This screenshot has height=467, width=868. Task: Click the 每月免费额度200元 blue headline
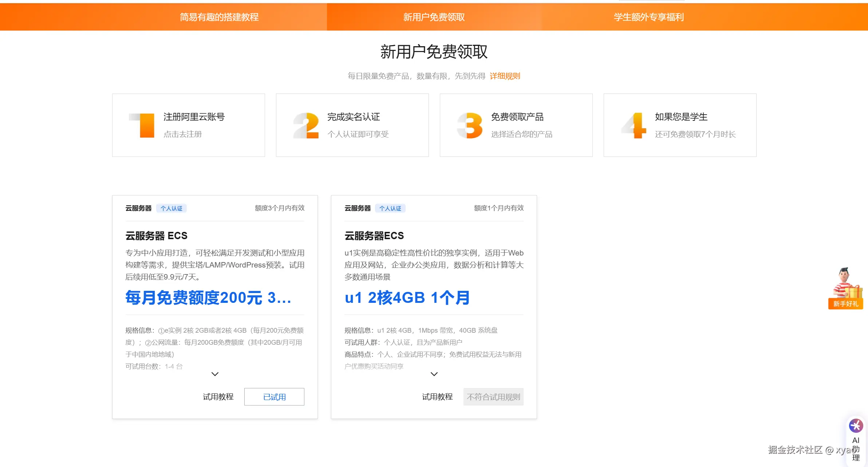click(208, 298)
